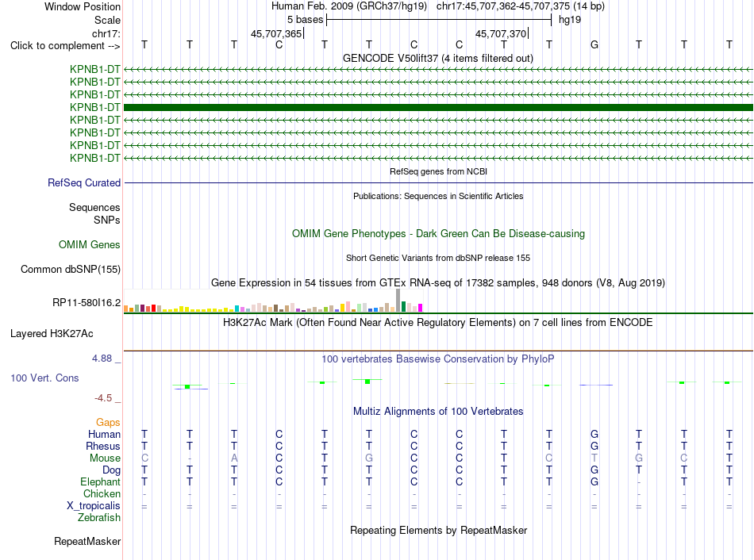Click the 'Layered H3K27Ac' track label
Screen dimensions: 754x560
pos(52,334)
